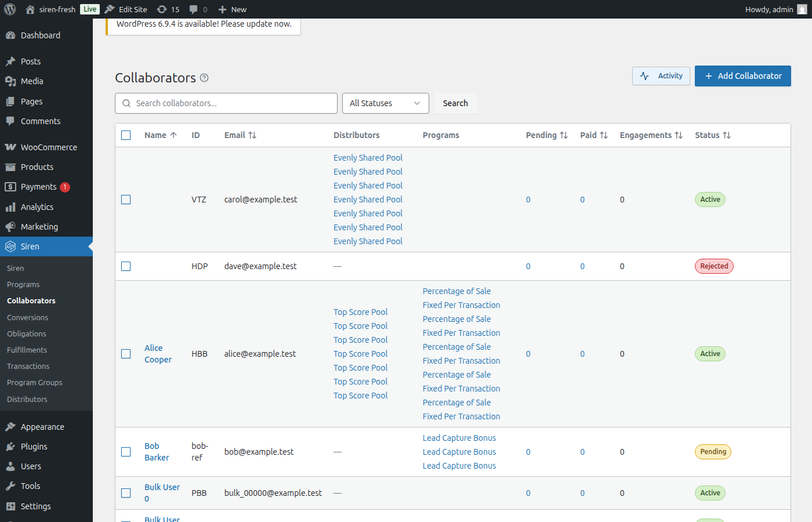Image resolution: width=812 pixels, height=522 pixels.
Task: Click the Edit Site brush icon
Action: pos(110,9)
